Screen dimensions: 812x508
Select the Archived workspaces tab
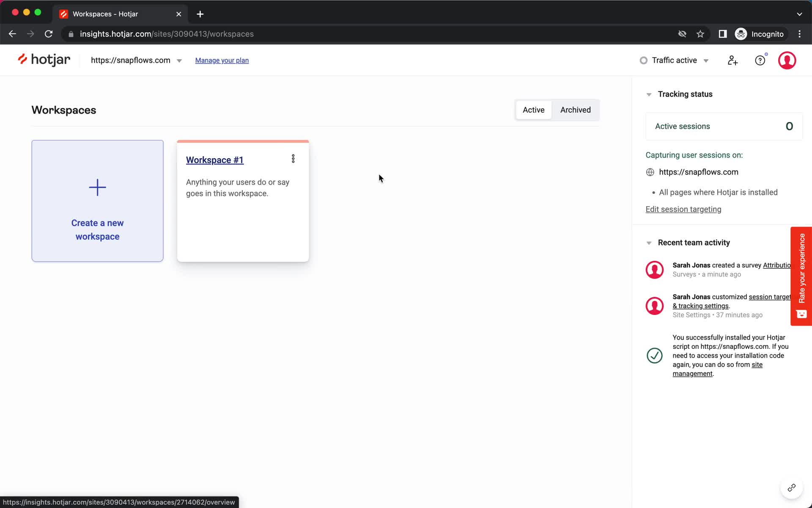coord(575,110)
